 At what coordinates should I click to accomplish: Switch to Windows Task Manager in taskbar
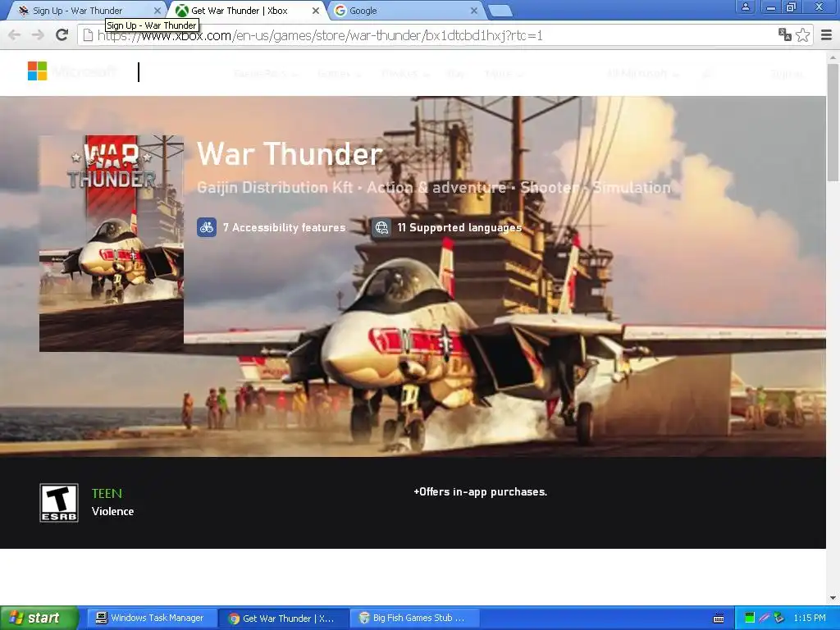(x=152, y=619)
